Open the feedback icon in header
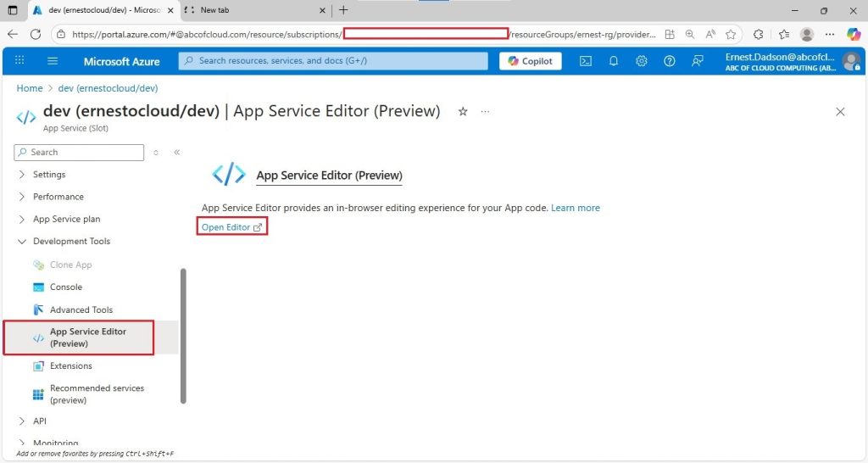This screenshot has height=463, width=868. click(x=698, y=61)
